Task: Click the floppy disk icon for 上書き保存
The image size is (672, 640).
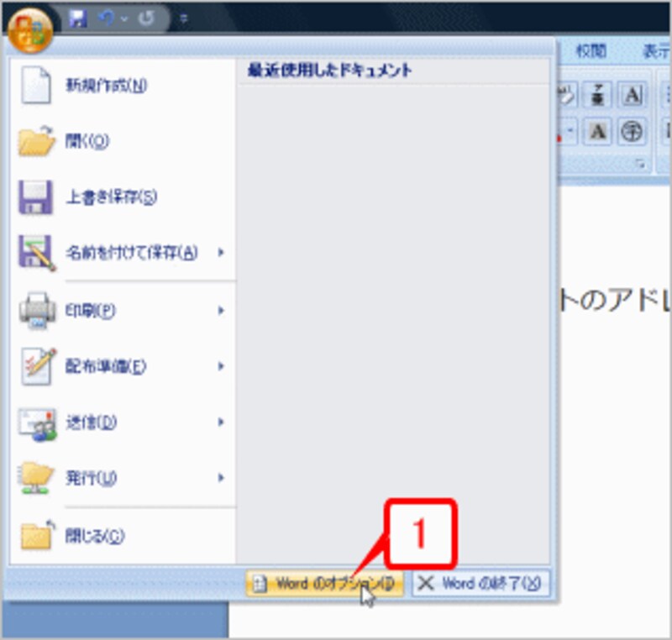Action: point(36,194)
